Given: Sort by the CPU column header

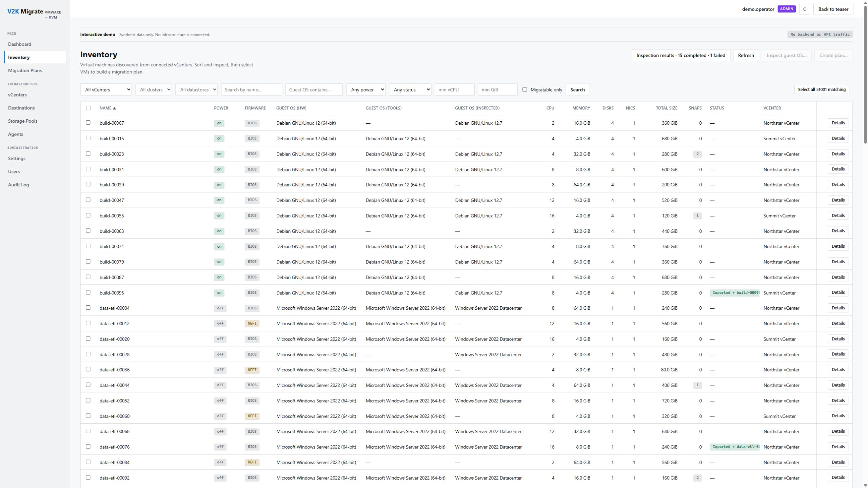Looking at the screenshot, I should tap(550, 108).
